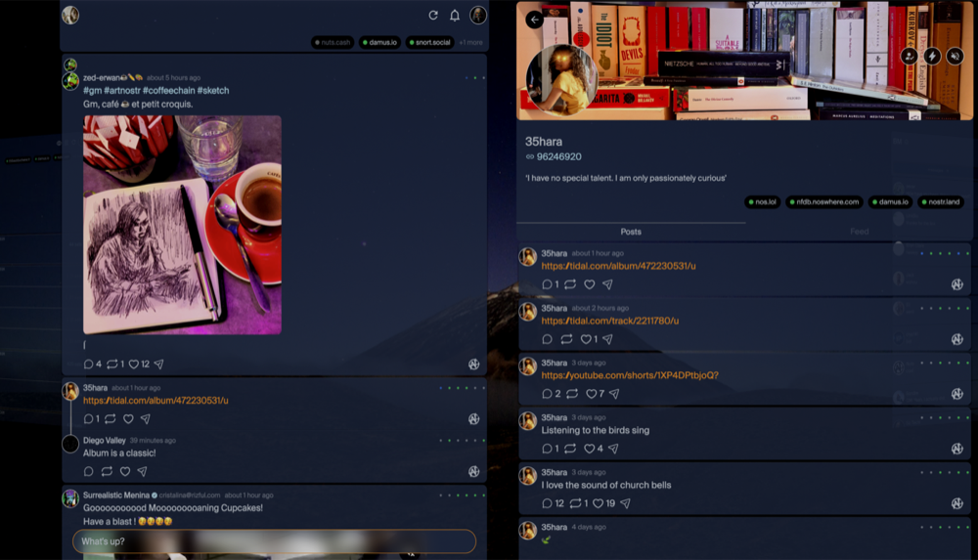Switch to the Posts tab

631,232
